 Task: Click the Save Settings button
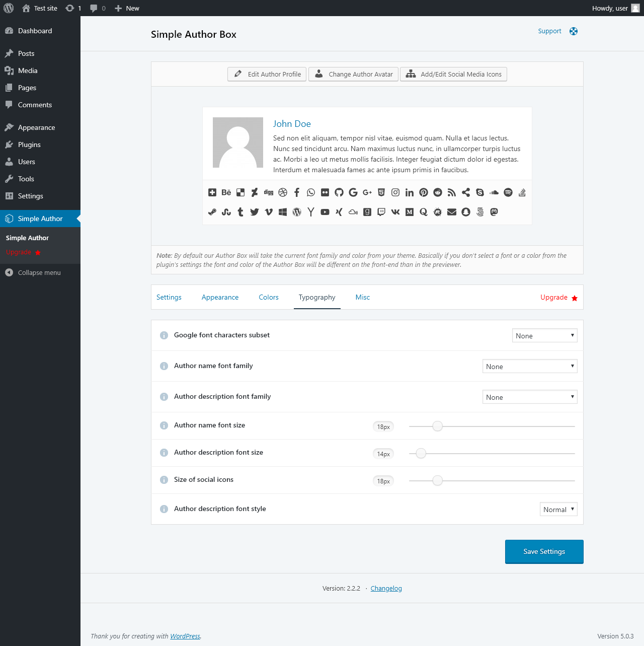544,551
